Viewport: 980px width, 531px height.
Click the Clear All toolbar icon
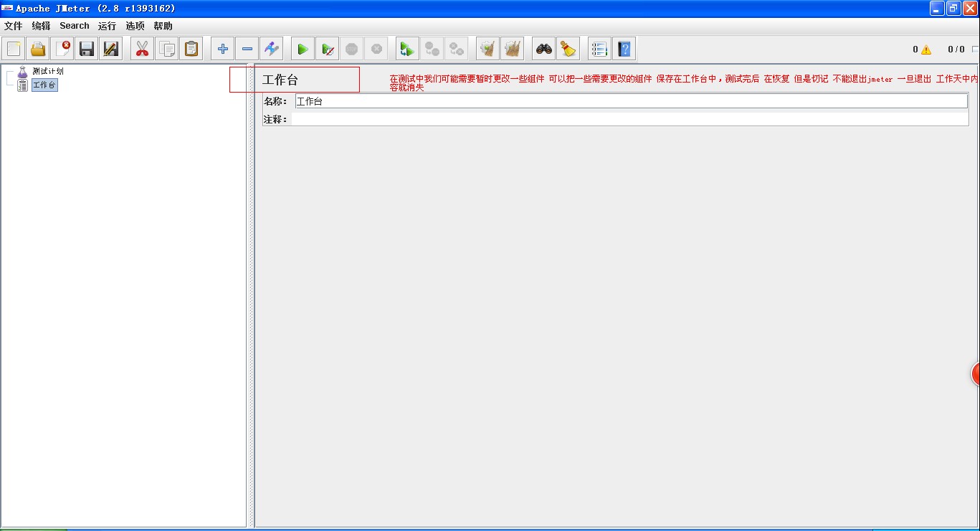pyautogui.click(x=512, y=49)
